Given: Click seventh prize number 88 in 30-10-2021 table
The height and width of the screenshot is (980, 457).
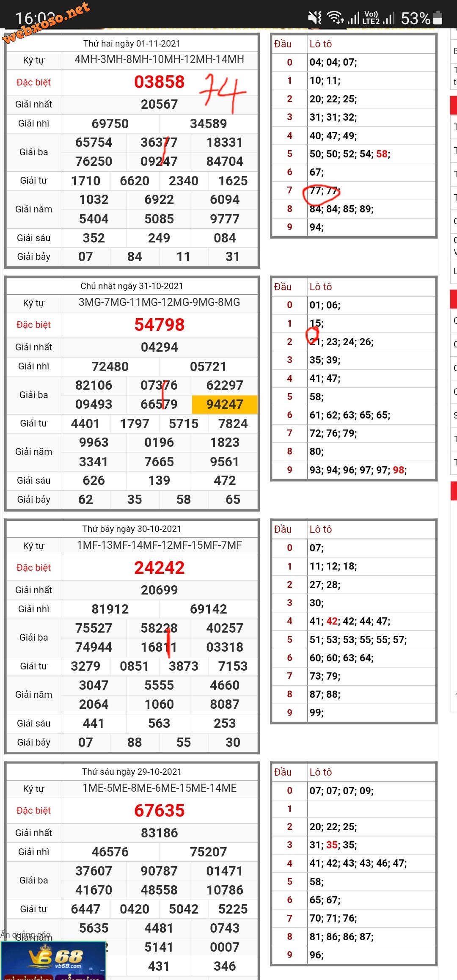Looking at the screenshot, I should point(135,743).
